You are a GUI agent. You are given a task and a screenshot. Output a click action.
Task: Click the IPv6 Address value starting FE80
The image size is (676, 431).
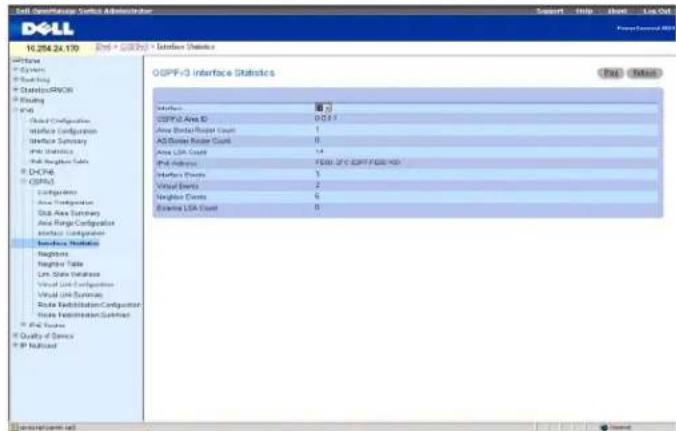[x=357, y=162]
